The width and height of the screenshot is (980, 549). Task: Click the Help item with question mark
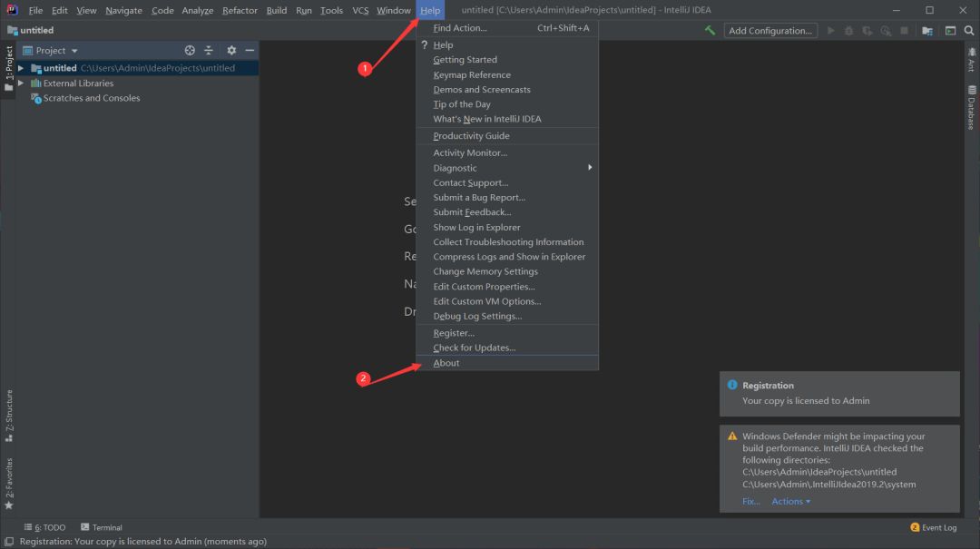pos(507,45)
